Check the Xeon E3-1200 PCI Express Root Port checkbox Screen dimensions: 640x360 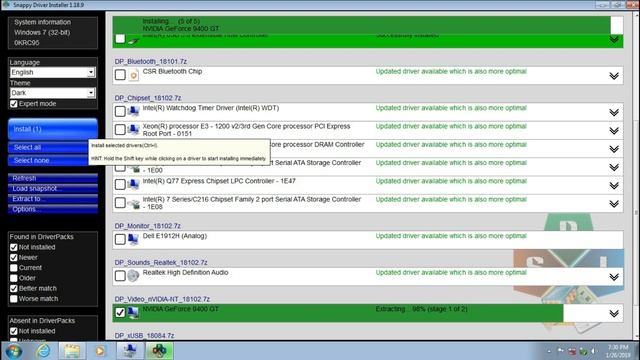[x=120, y=129]
